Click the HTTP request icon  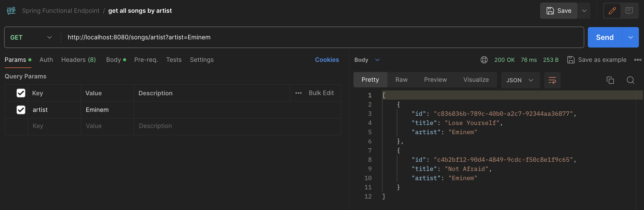tap(11, 11)
